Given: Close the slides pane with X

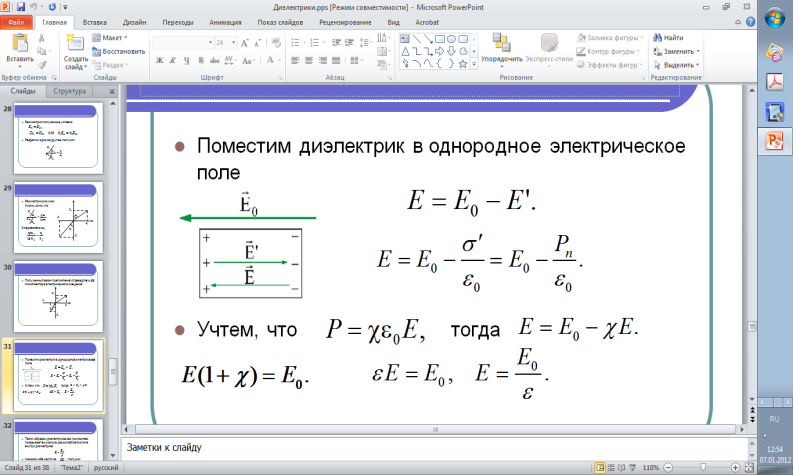Looking at the screenshot, I should point(112,91).
